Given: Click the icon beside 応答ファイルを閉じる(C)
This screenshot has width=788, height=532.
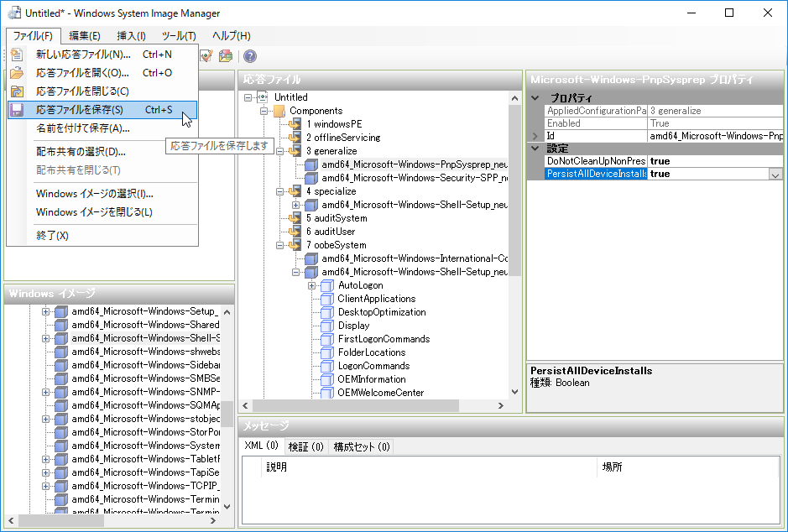Looking at the screenshot, I should [x=17, y=91].
